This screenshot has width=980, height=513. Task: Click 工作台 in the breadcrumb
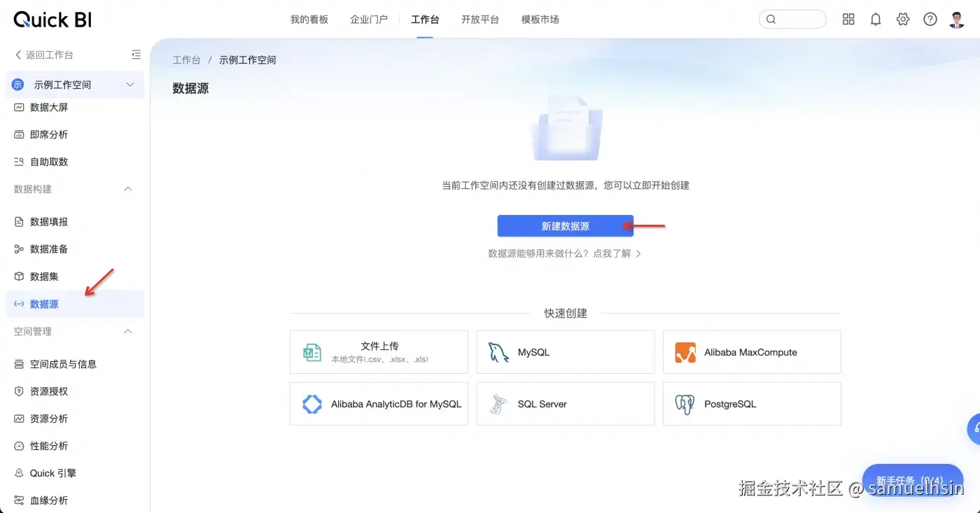coord(186,60)
